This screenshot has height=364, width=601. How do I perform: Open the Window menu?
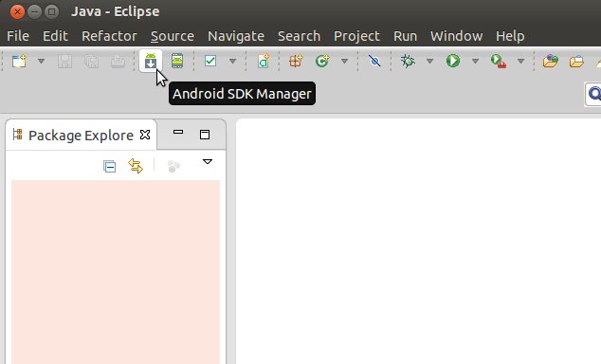point(457,36)
